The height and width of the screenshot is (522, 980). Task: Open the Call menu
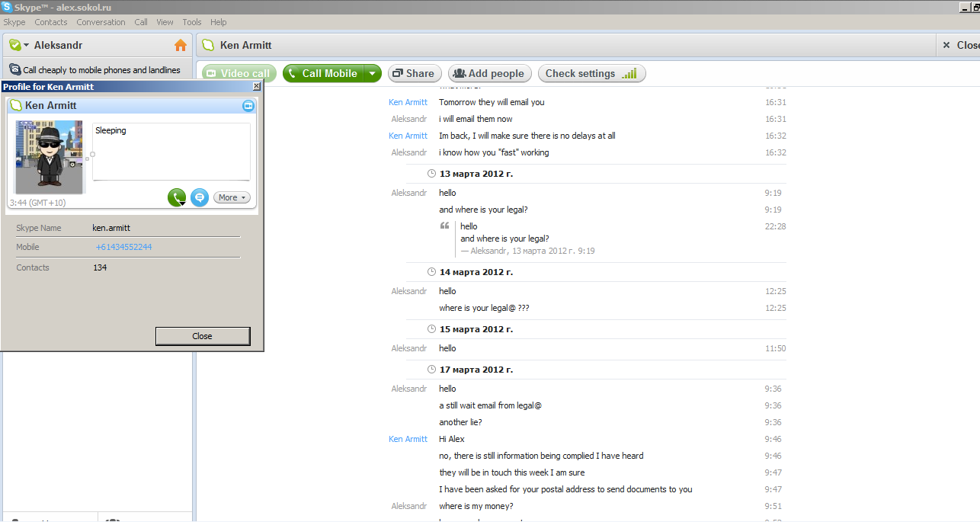tap(141, 22)
